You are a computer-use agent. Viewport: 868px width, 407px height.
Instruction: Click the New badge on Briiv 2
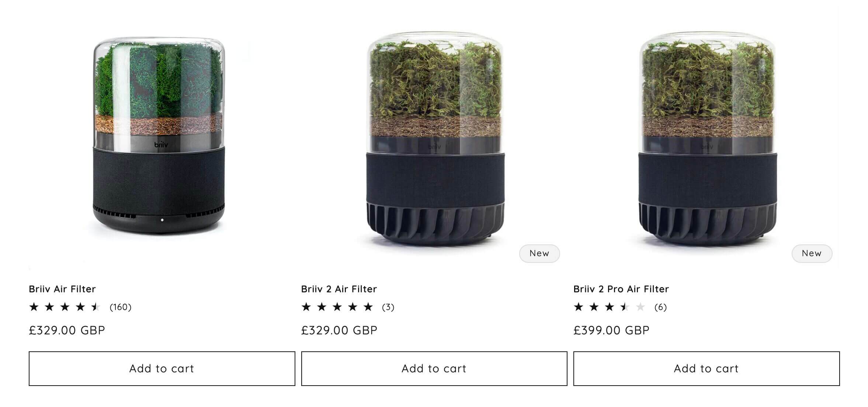click(539, 253)
